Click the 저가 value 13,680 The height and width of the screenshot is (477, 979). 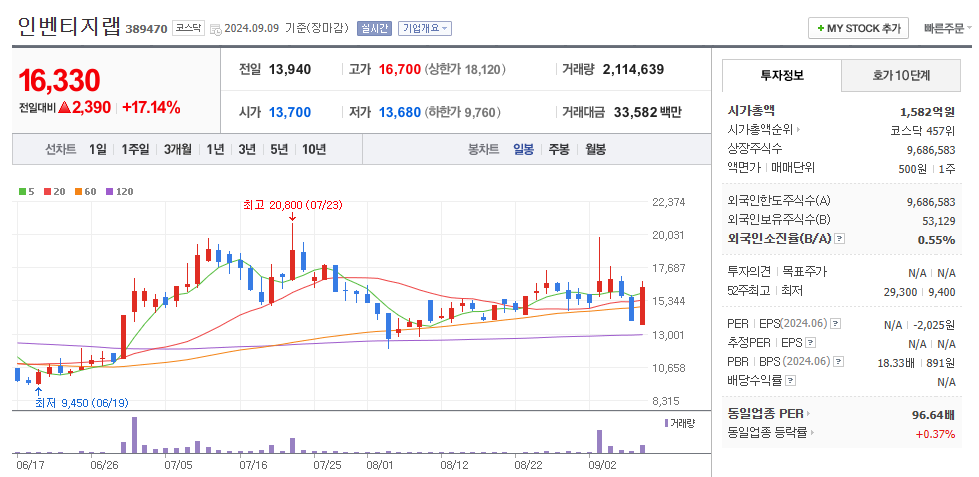point(400,112)
